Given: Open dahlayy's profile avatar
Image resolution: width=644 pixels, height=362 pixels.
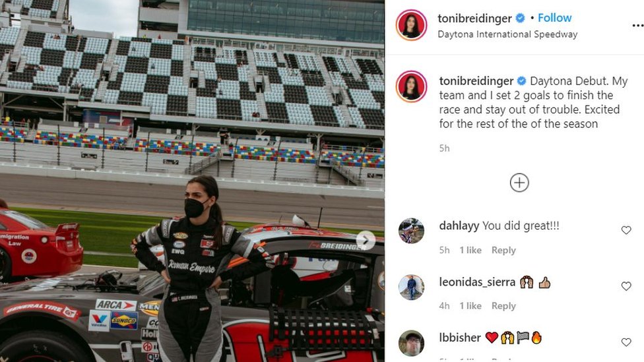Looking at the screenshot, I should 411,231.
